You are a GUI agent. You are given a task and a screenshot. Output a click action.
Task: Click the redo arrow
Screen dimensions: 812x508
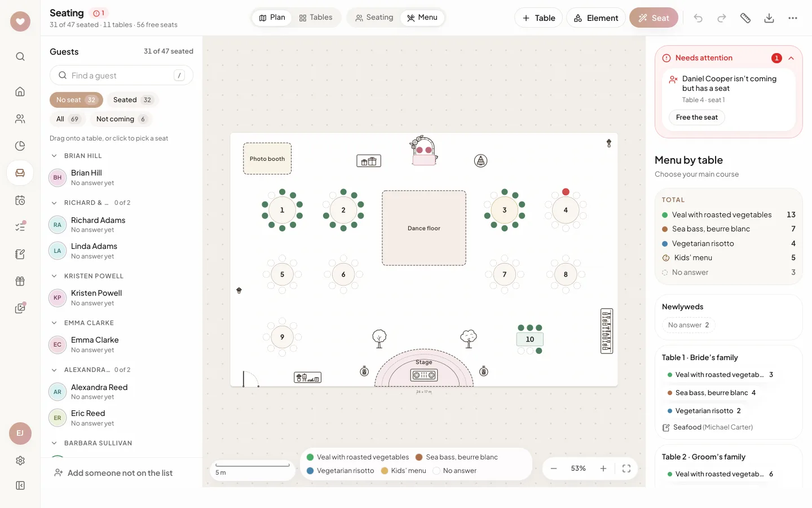tap(722, 18)
